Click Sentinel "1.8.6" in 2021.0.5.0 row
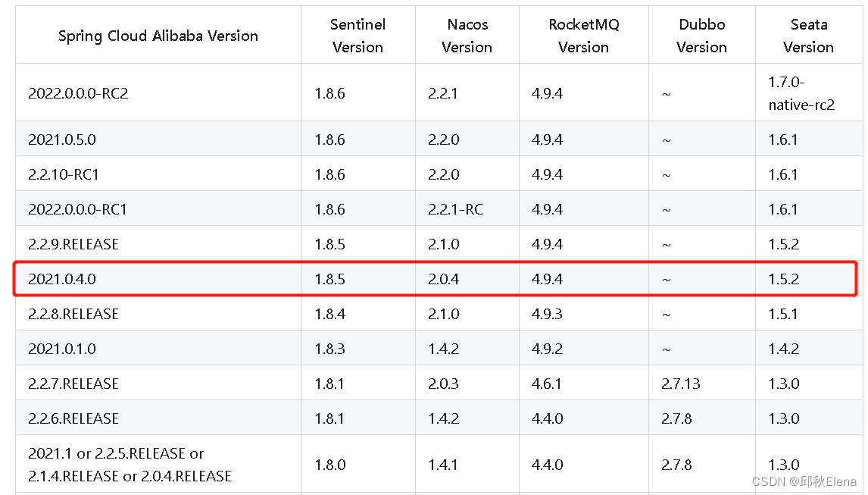 pyautogui.click(x=330, y=139)
